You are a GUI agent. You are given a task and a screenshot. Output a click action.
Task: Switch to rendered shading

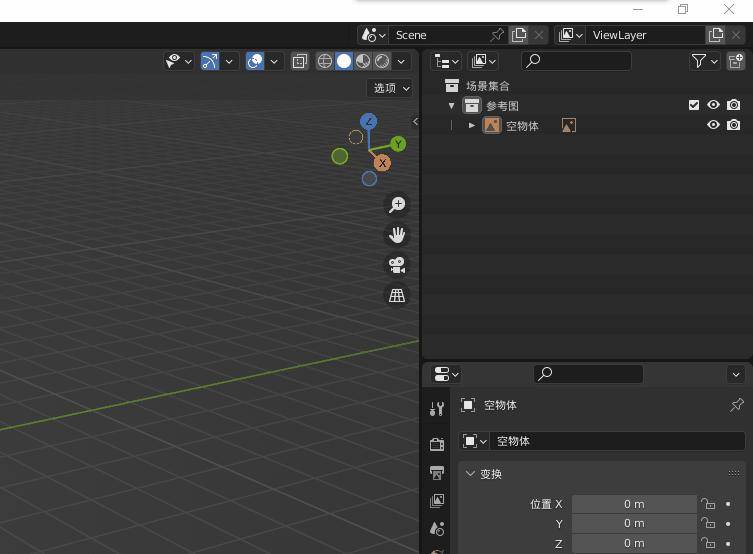pyautogui.click(x=382, y=61)
